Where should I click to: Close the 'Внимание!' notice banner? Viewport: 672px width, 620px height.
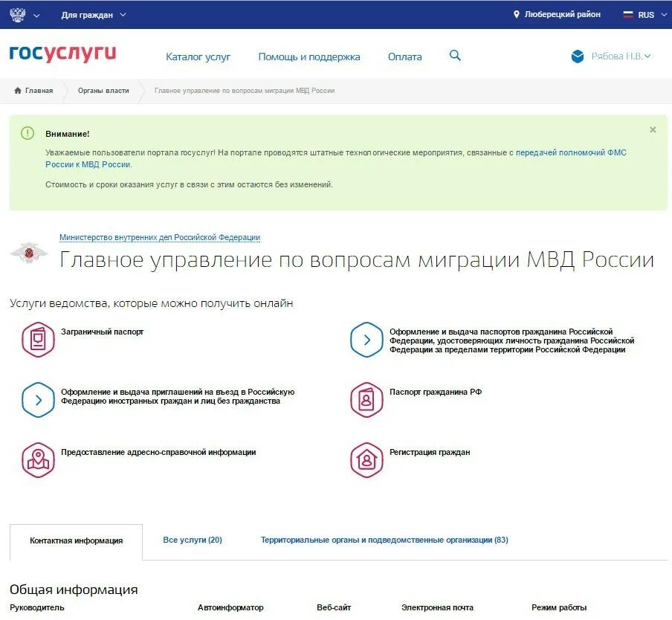pyautogui.click(x=653, y=129)
